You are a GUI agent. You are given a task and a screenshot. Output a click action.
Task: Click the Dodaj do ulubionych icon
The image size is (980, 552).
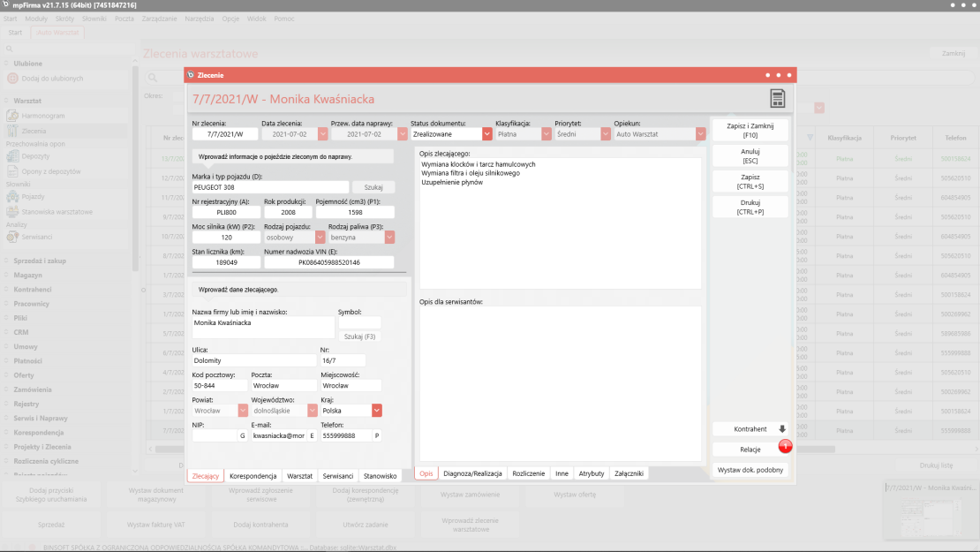click(12, 79)
